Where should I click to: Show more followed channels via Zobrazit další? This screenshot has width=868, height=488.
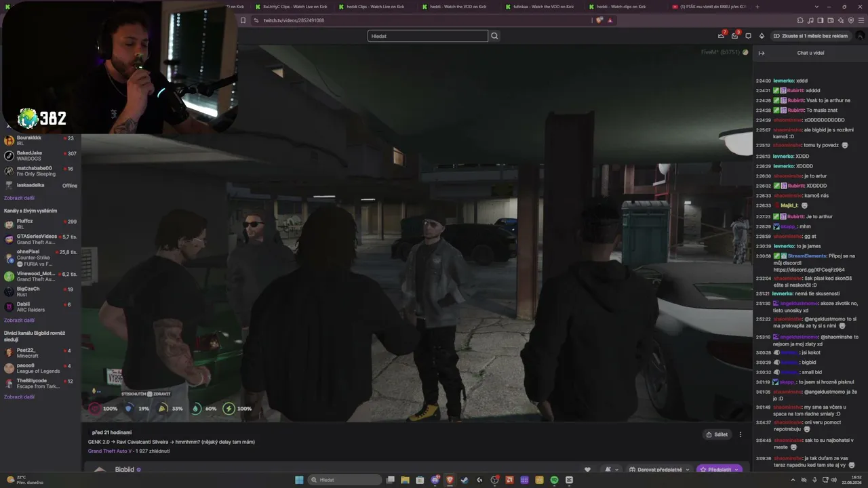[x=19, y=198]
